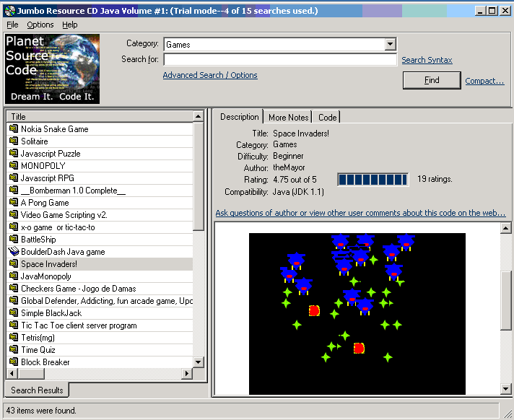Click the icon next to Block Breaker
The image size is (514, 420).
[x=14, y=362]
